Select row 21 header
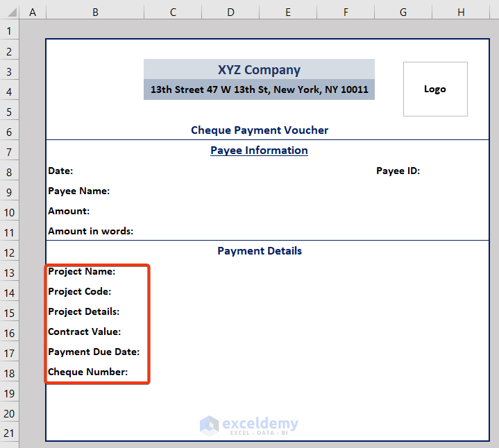This screenshot has height=448, width=499. point(9,433)
